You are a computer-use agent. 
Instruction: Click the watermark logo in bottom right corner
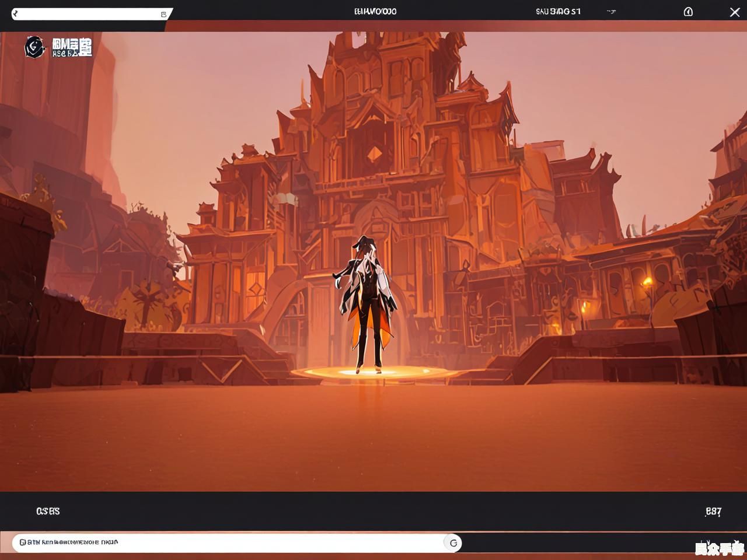pos(719,547)
